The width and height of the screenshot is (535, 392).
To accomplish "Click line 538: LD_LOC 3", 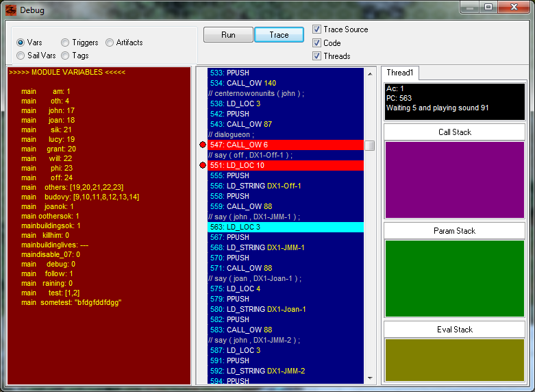I will coord(286,103).
